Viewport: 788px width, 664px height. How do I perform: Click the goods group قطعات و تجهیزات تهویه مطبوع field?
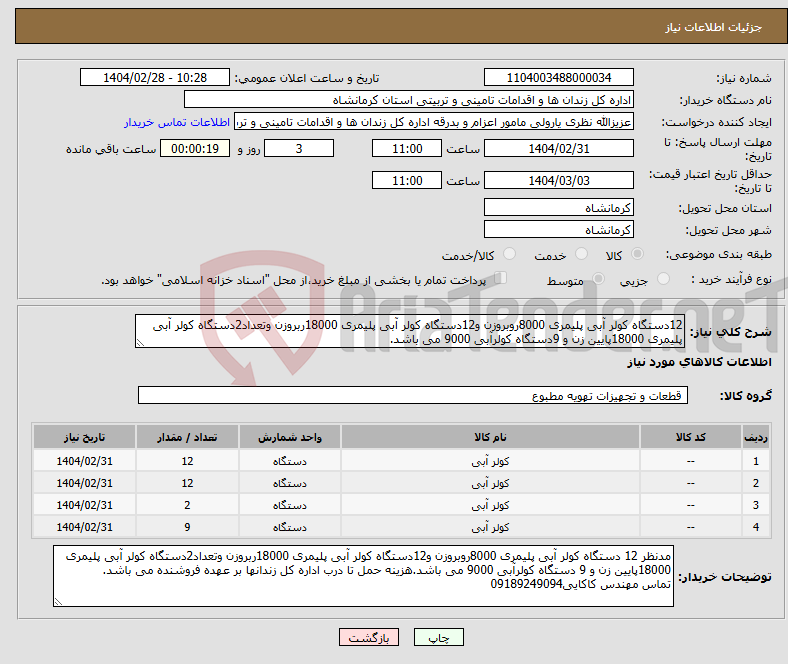[413, 395]
